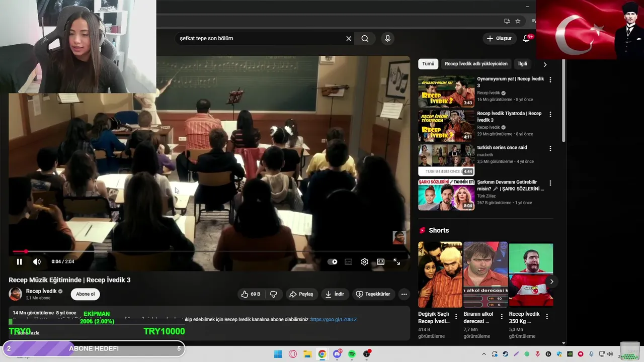Image resolution: width=644 pixels, height=362 pixels.
Task: Start voice search with the microphone icon
Action: [x=387, y=39]
